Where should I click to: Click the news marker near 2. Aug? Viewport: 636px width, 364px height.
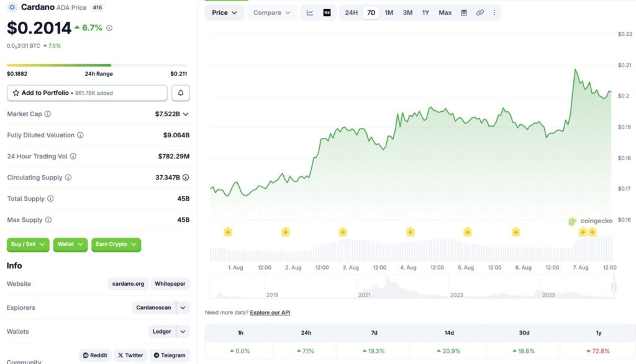coord(286,232)
